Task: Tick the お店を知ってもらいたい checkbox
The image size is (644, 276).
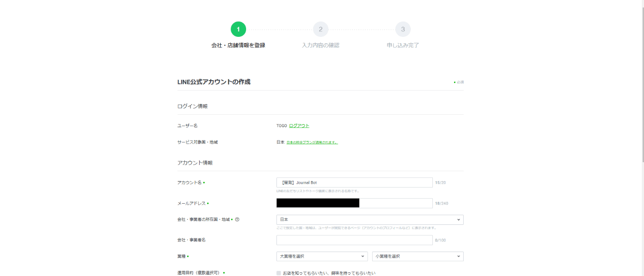Action: point(279,273)
